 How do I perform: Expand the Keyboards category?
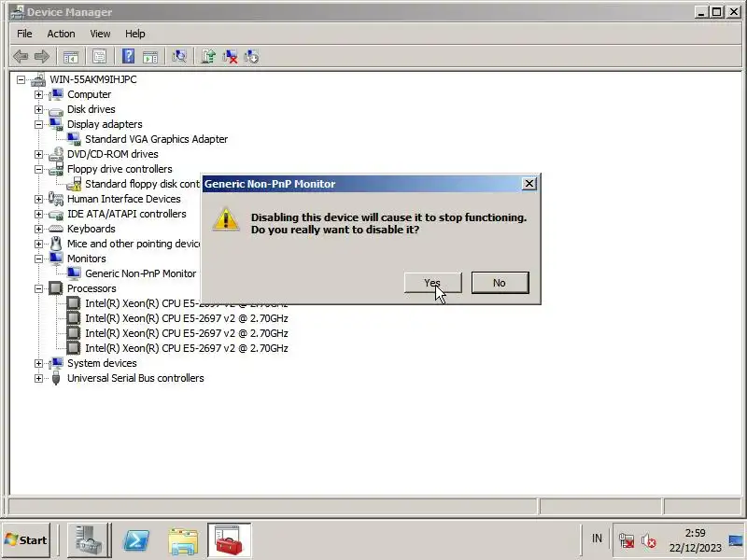click(x=38, y=229)
